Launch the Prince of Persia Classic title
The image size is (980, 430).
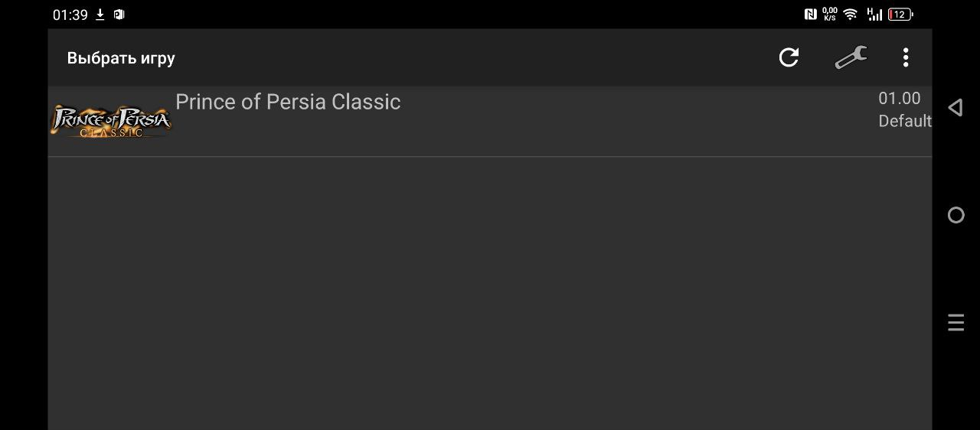(288, 103)
